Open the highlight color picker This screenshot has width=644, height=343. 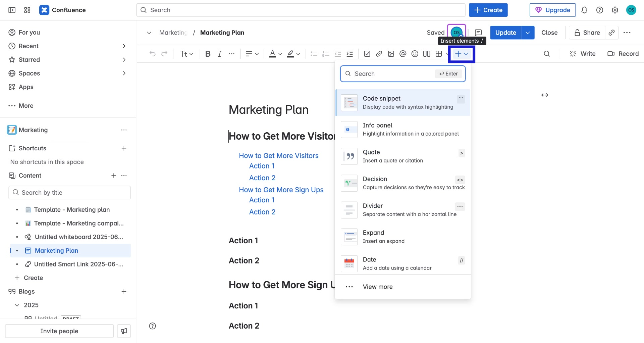(x=293, y=53)
